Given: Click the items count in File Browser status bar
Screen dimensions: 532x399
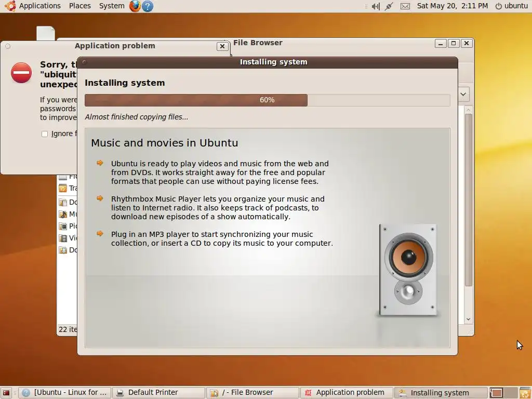Looking at the screenshot, I should point(68,329).
